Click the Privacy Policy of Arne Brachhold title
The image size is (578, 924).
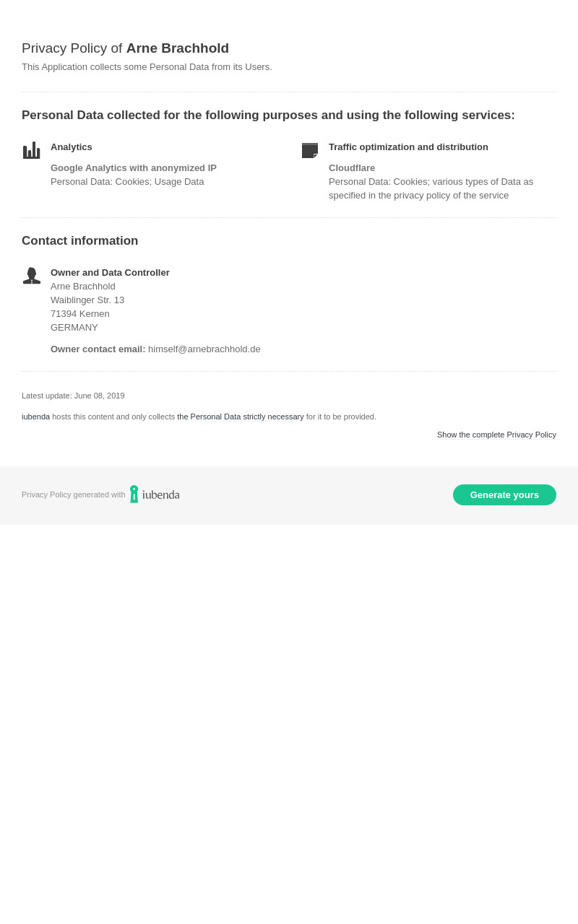pyautogui.click(x=125, y=48)
